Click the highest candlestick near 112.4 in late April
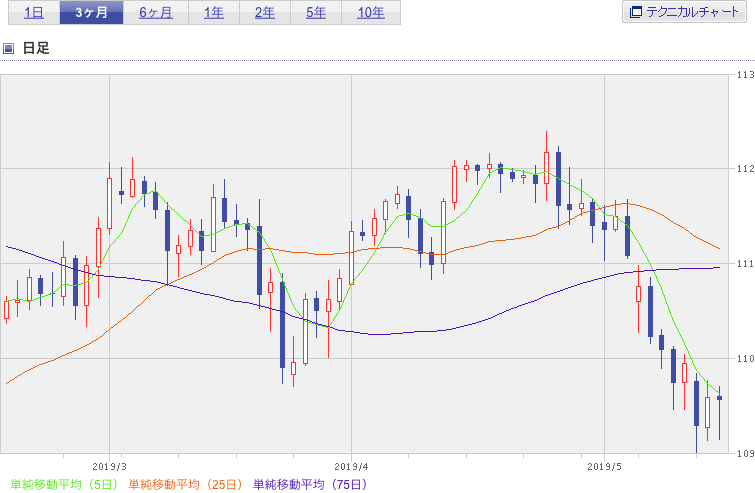This screenshot has width=755, height=493. tap(547, 166)
